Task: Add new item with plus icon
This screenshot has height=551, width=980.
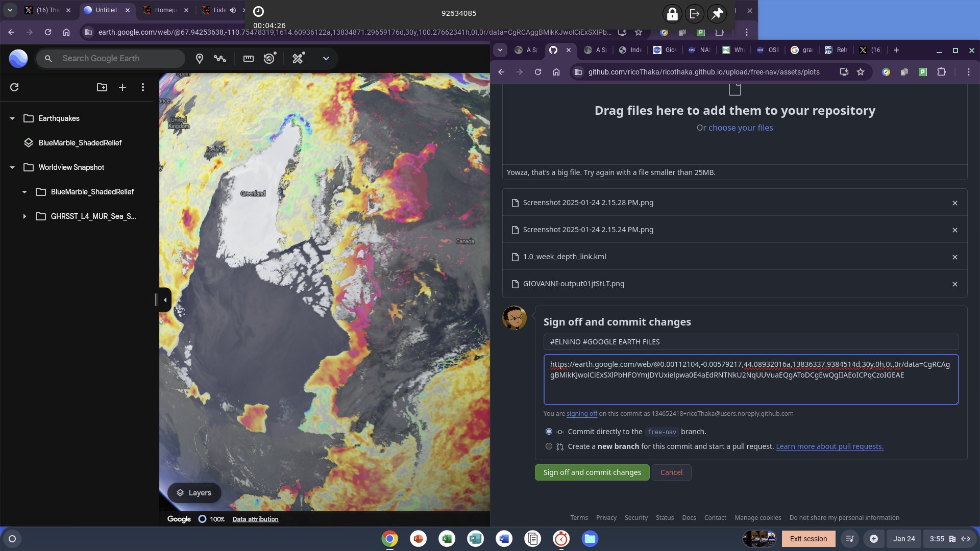Action: 122,87
